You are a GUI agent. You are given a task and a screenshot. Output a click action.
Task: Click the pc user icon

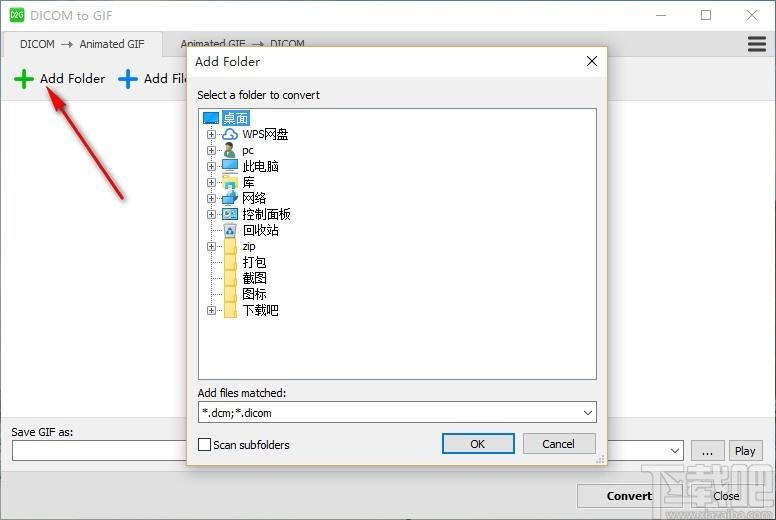(230, 150)
